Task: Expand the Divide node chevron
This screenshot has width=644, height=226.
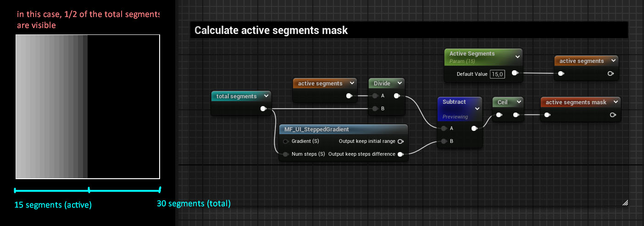Action: click(x=400, y=83)
